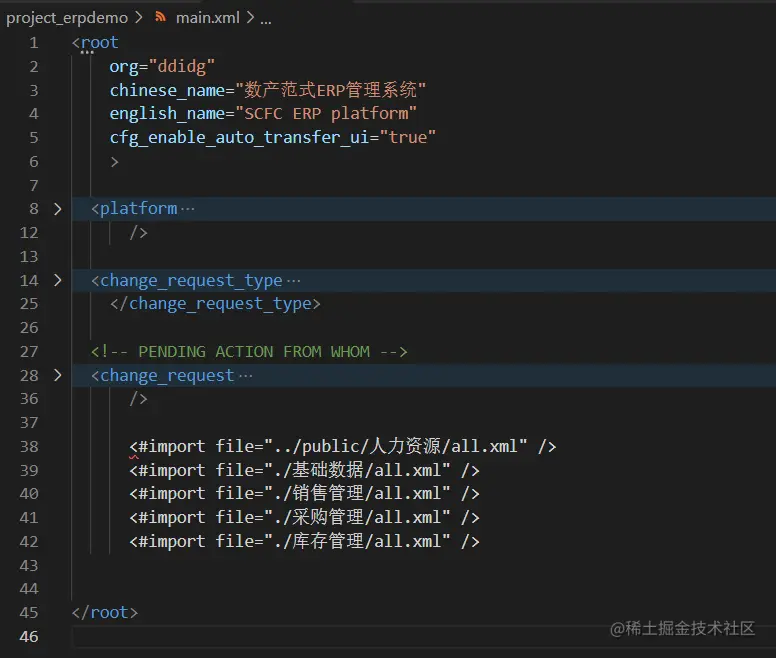Image resolution: width=776 pixels, height=658 pixels.
Task: Click the 销售管理/all.xml file path
Action: [x=362, y=494]
